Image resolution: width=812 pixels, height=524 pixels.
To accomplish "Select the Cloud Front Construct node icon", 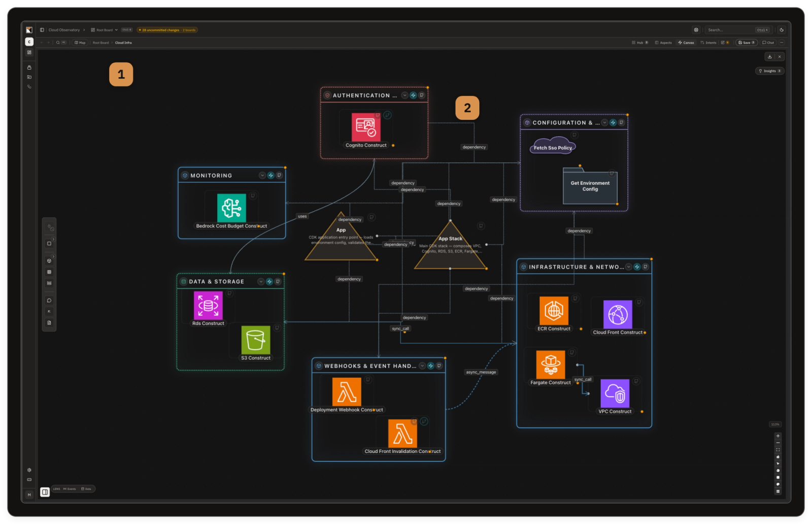I will [618, 314].
